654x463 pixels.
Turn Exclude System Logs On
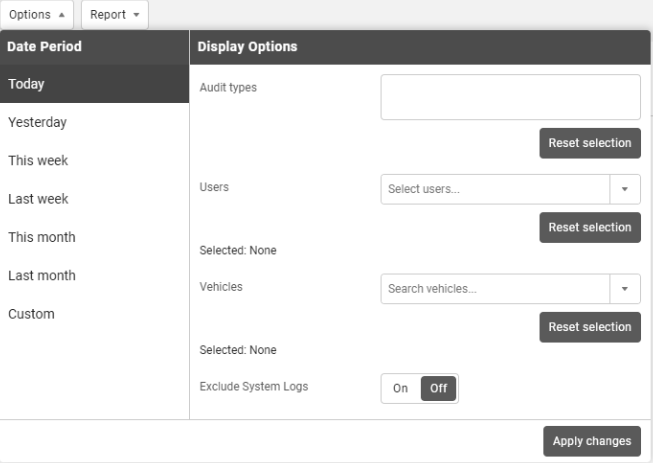click(400, 388)
